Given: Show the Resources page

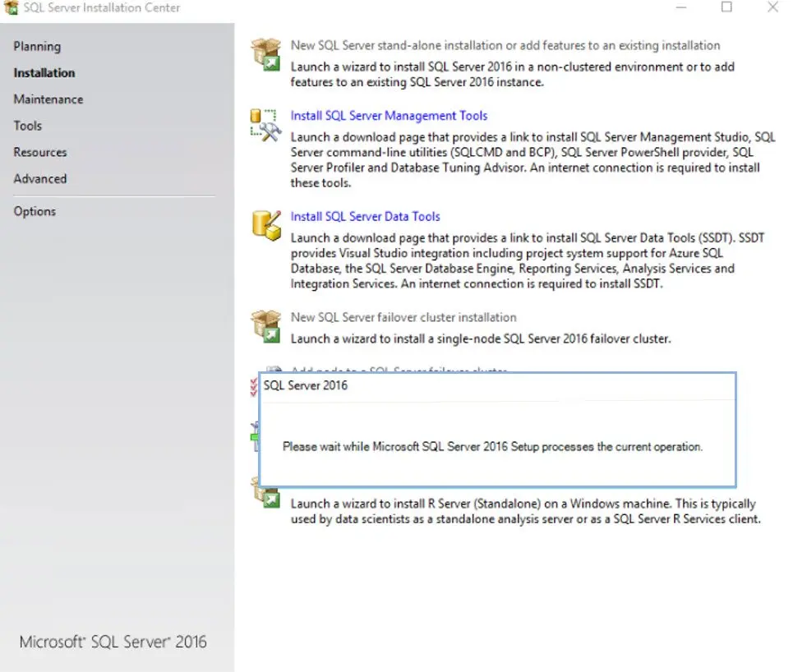Looking at the screenshot, I should [40, 152].
